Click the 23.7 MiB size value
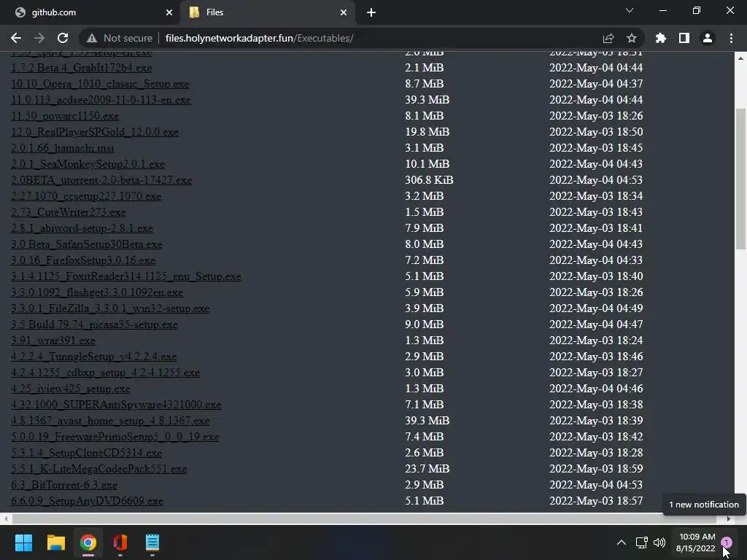The width and height of the screenshot is (747, 560). (427, 469)
